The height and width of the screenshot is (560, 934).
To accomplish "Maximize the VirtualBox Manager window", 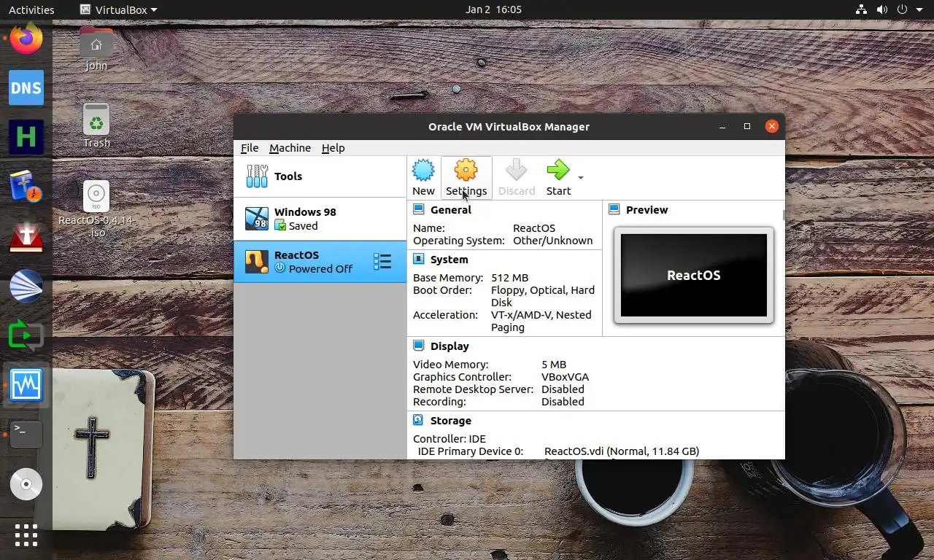I will [746, 126].
